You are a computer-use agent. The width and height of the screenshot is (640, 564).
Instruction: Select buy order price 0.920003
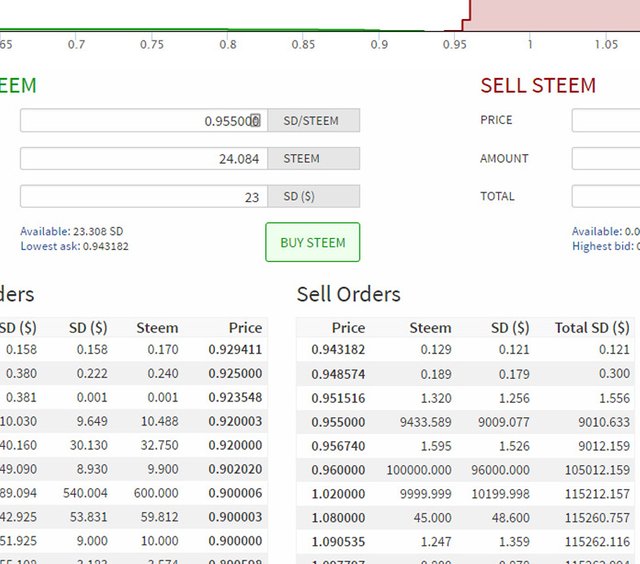(235, 421)
